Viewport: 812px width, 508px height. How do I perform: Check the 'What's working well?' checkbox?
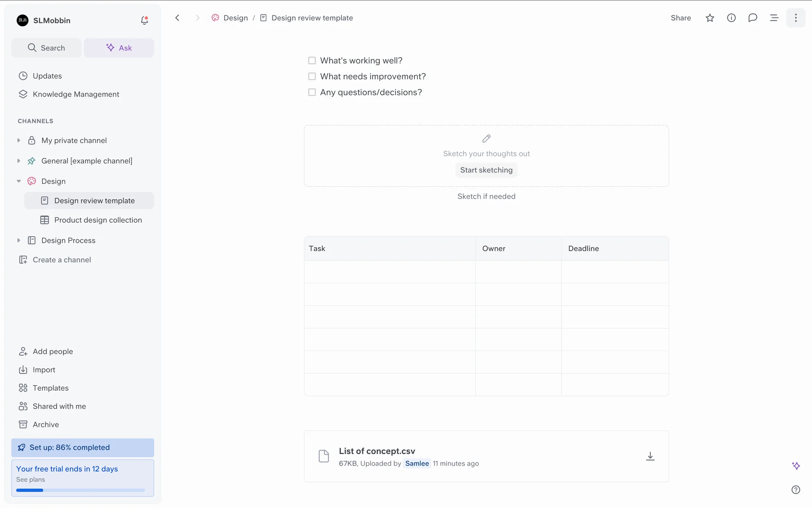tap(312, 61)
